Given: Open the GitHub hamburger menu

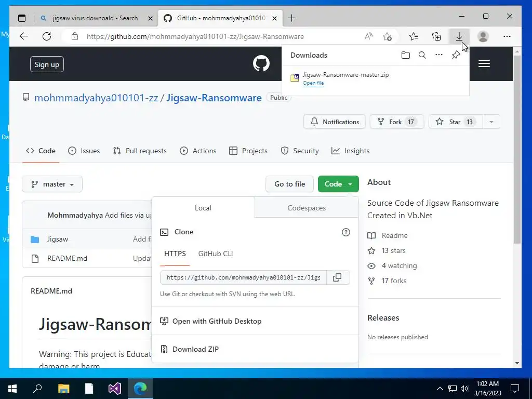Looking at the screenshot, I should tap(484, 63).
